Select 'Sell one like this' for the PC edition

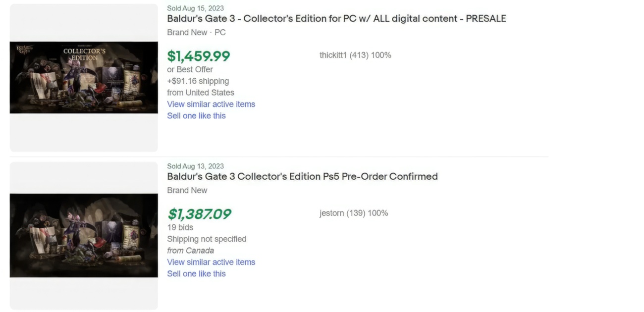(x=196, y=115)
